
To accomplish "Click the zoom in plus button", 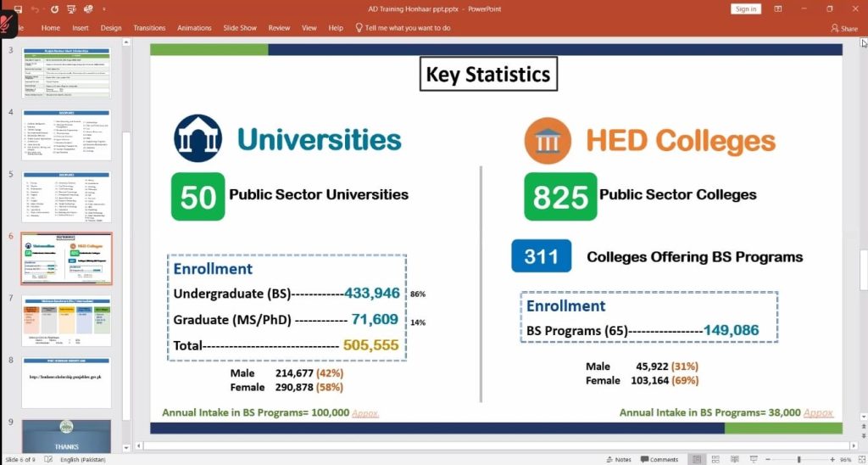I will coord(832,459).
